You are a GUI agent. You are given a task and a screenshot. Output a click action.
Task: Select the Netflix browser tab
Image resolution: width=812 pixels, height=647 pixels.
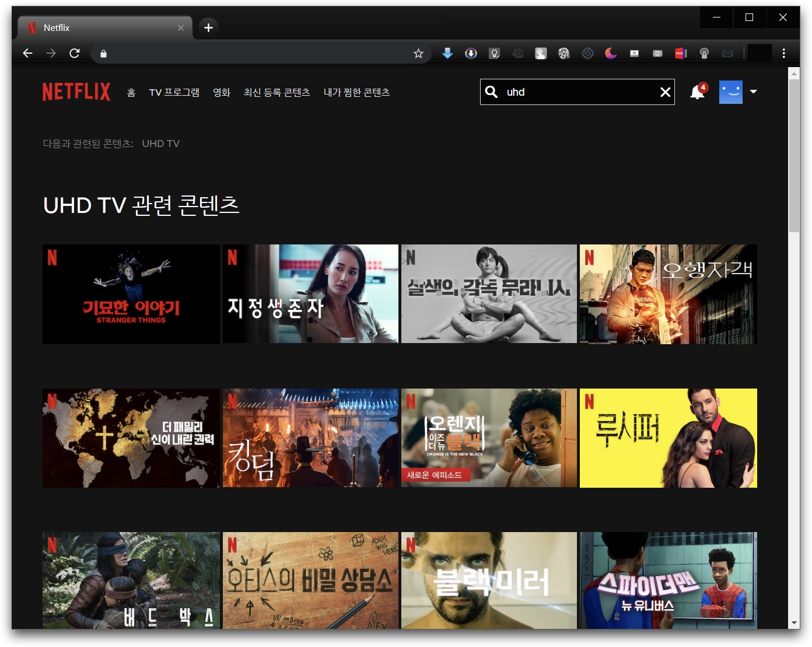(x=105, y=27)
